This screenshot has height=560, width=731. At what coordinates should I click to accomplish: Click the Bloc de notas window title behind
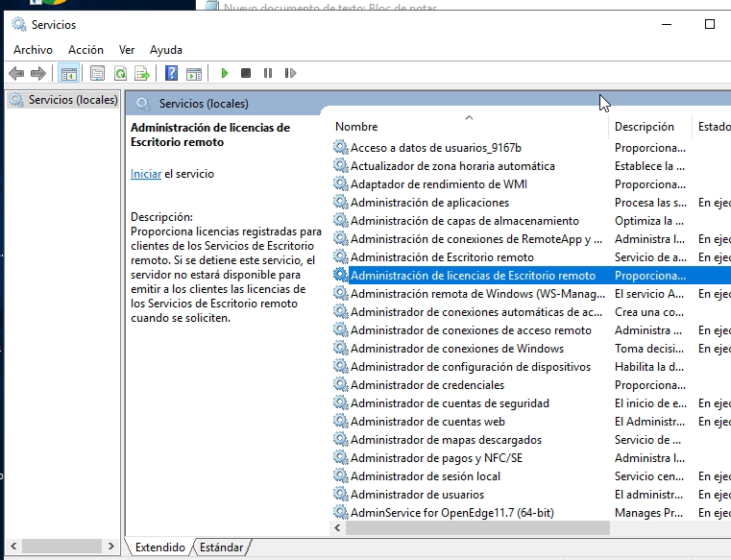click(330, 7)
